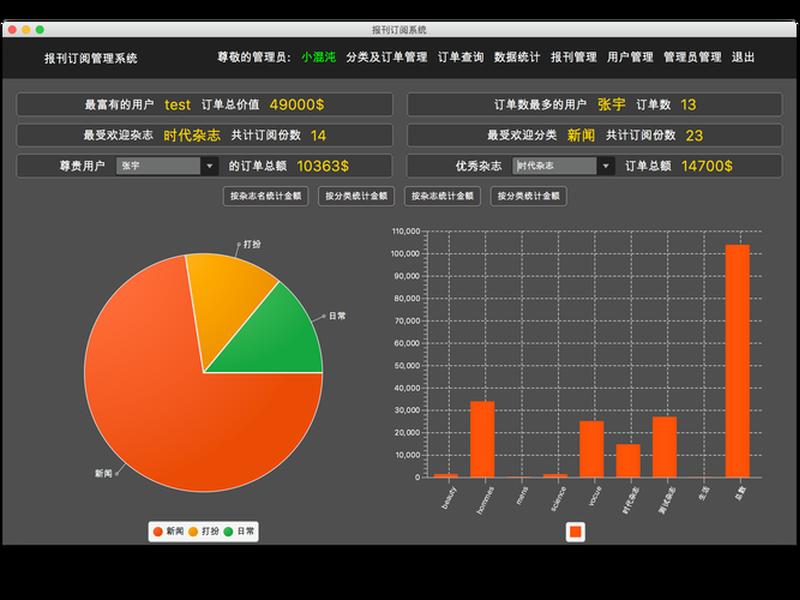The image size is (800, 600).
Task: Click the orange 新闻 dot in pie legend
Action: pos(158,532)
